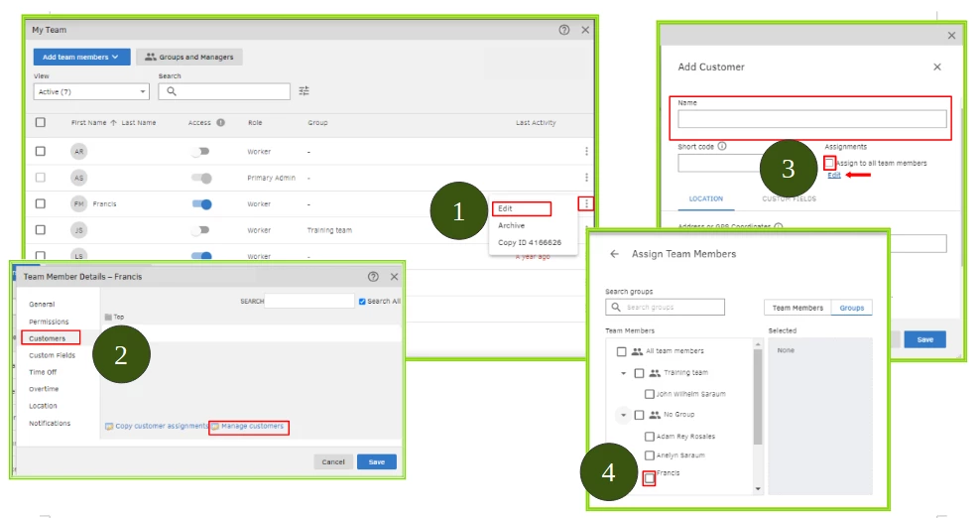This screenshot has height=518, width=980.
Task: Click Save in Team Member Details
Action: (376, 462)
